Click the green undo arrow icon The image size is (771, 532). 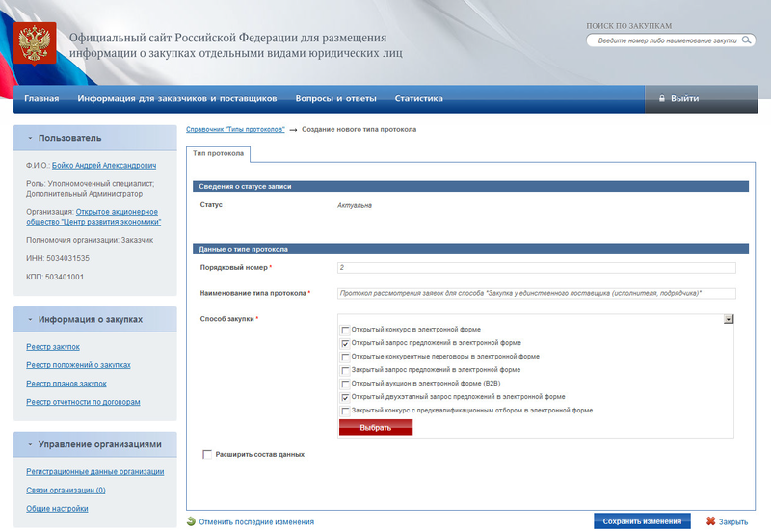click(191, 521)
